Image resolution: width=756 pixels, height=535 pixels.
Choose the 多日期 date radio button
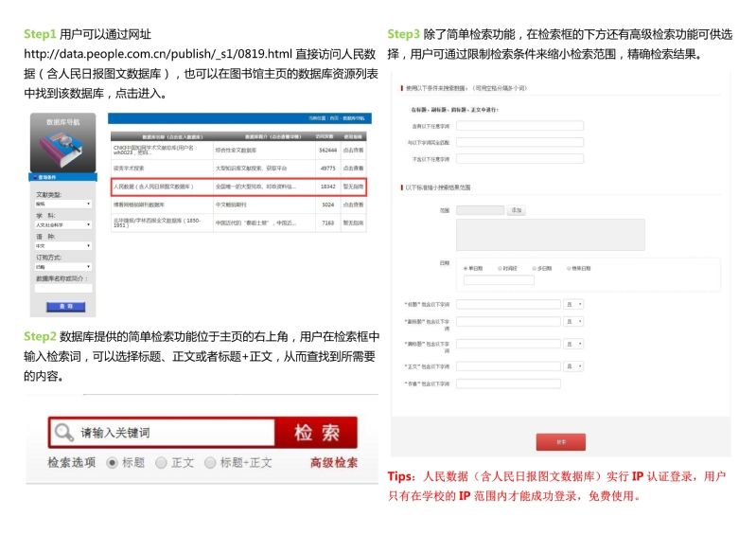(x=535, y=268)
